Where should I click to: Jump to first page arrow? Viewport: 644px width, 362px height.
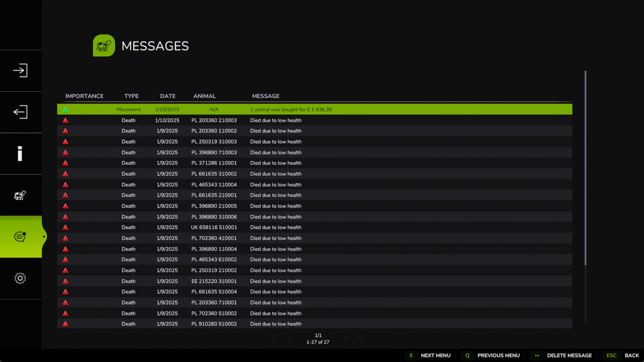(x=276, y=339)
